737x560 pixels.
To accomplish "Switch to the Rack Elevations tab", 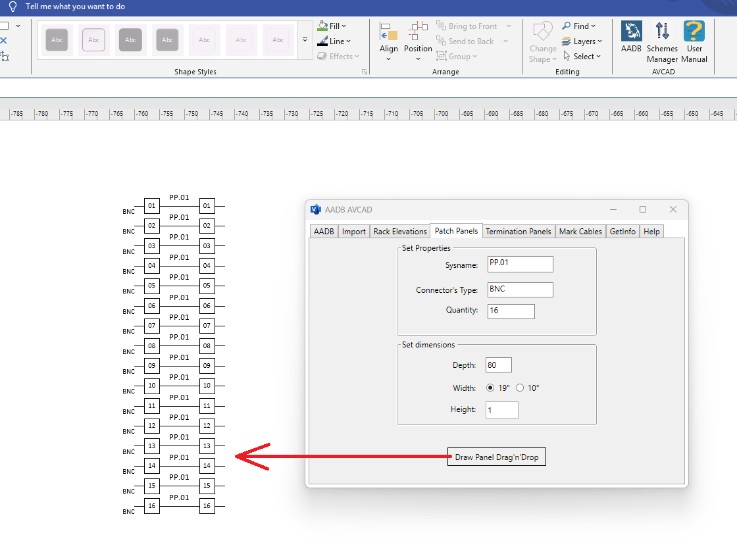I will (x=400, y=232).
